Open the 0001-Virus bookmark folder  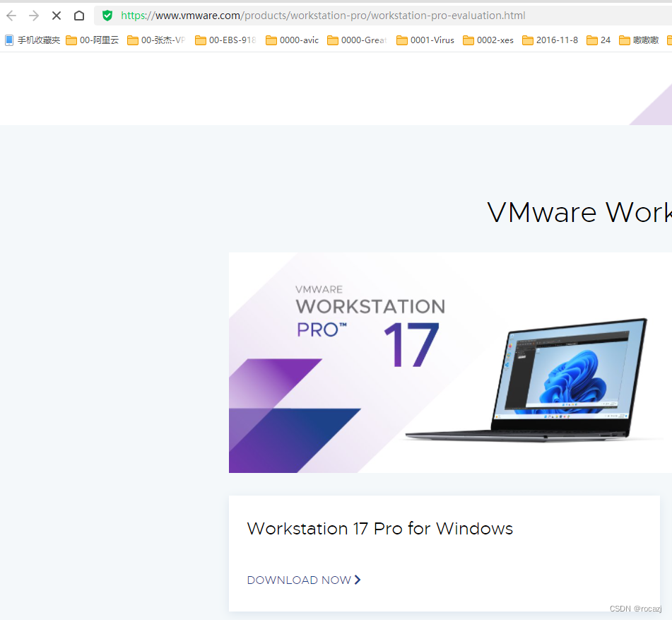click(x=425, y=40)
